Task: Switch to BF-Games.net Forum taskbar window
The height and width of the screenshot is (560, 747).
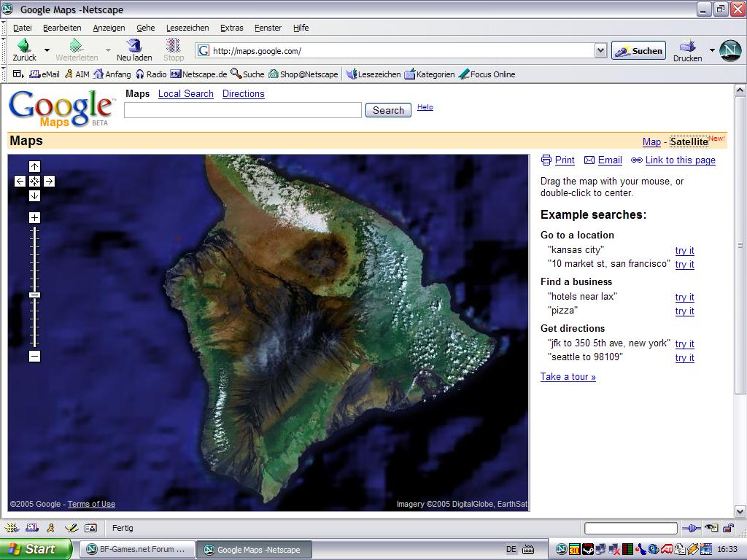Action: point(136,550)
